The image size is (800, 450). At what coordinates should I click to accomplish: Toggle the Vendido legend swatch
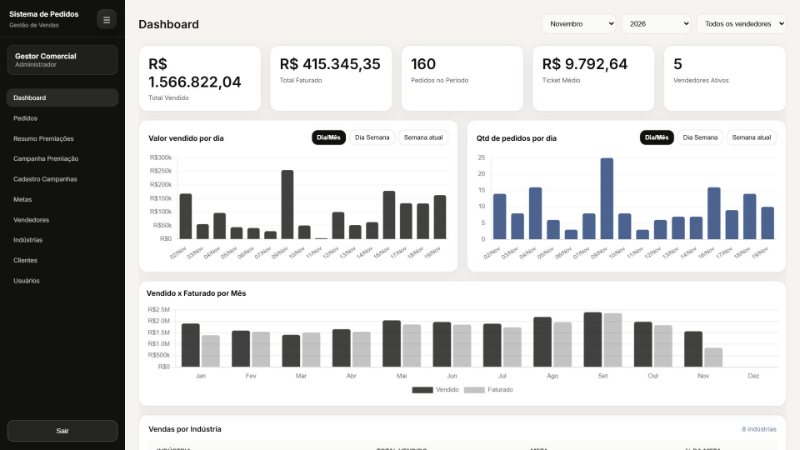click(x=422, y=390)
